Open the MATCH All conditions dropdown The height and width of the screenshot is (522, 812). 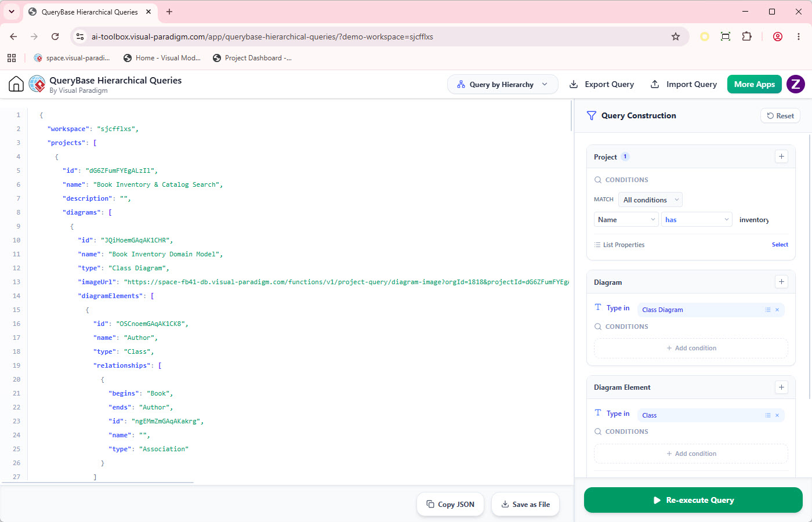[650, 200]
